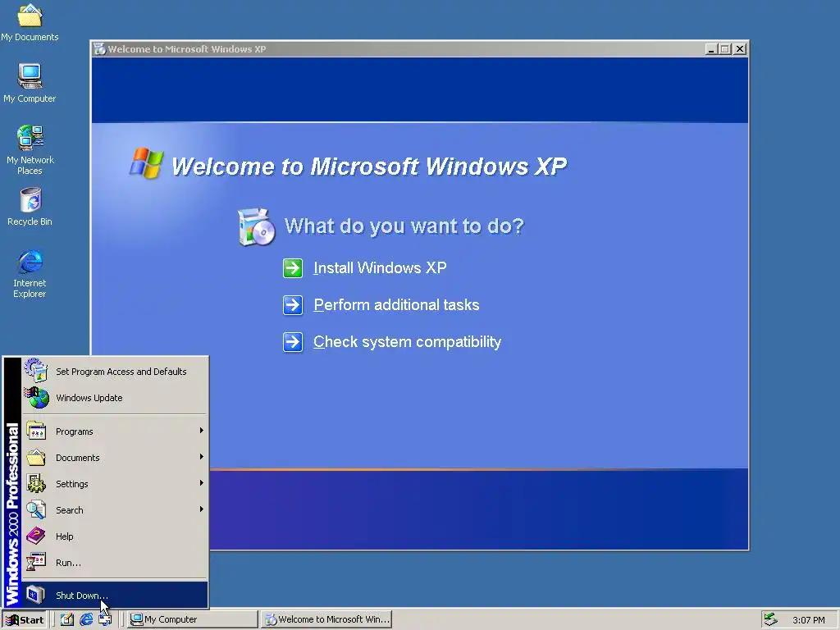Click the 3:07 PM clock

point(808,620)
